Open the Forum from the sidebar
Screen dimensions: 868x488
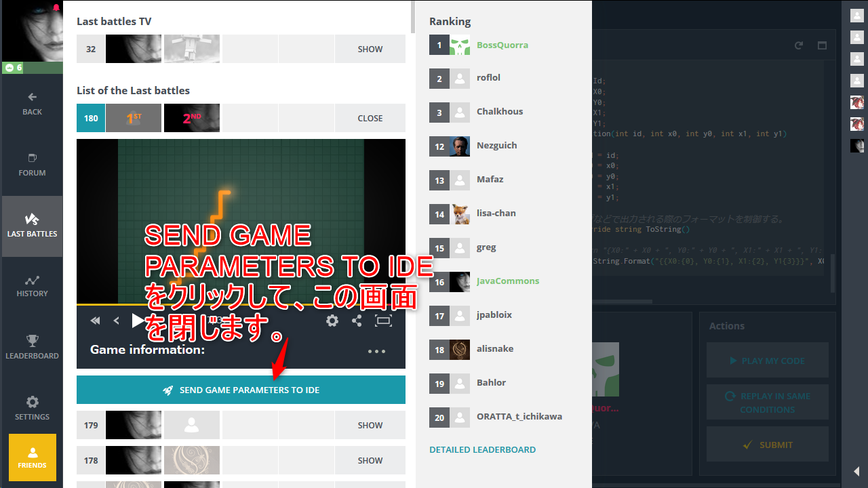tap(32, 165)
